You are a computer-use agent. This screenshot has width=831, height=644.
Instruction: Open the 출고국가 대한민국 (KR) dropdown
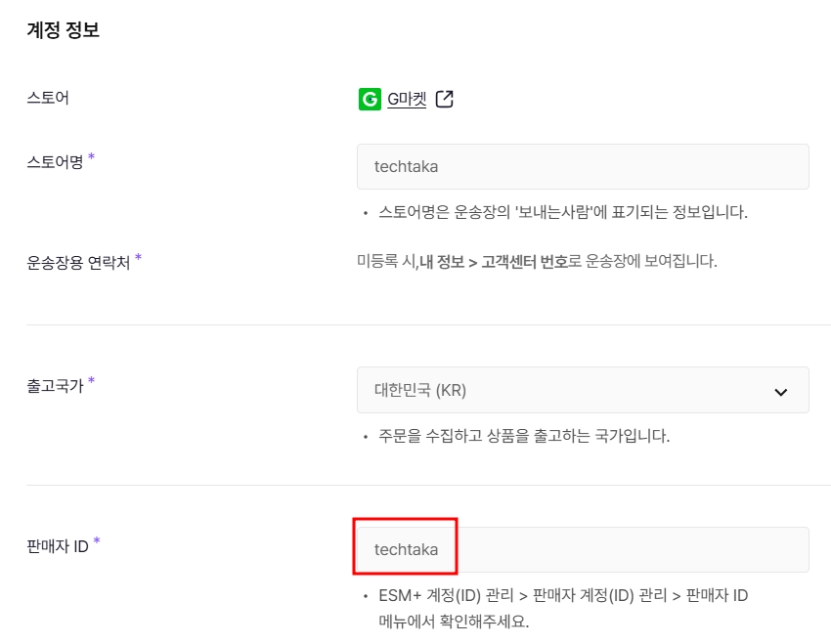point(583,390)
